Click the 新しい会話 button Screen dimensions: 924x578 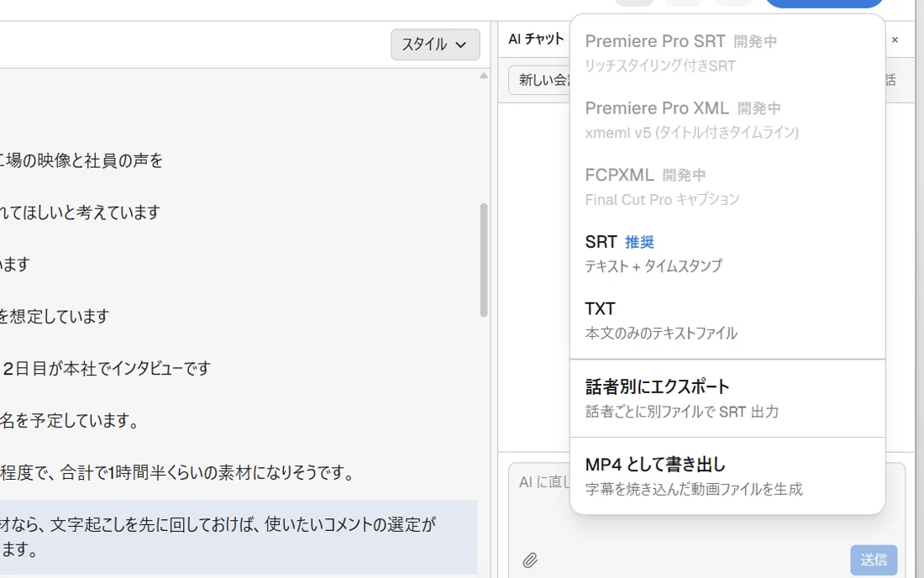click(x=541, y=80)
